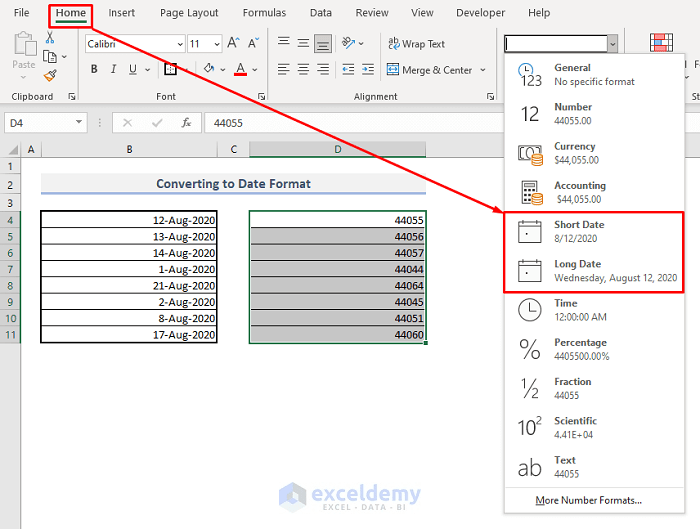The image size is (700, 529).
Task: Click the Center horizontal align icon
Action: pyautogui.click(x=303, y=69)
